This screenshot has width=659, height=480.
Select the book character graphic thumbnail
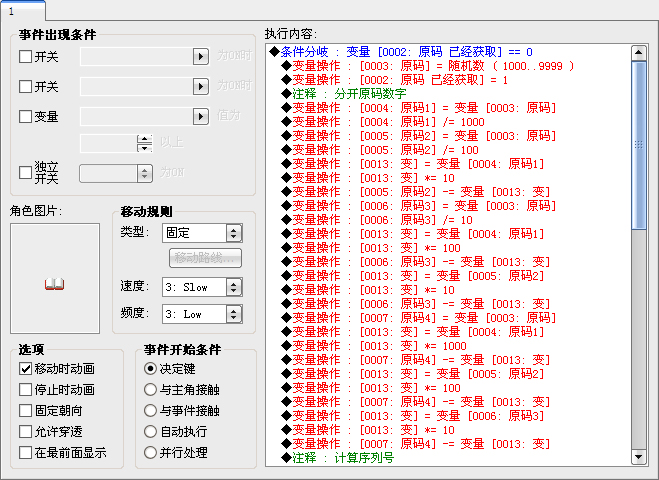coord(55,284)
